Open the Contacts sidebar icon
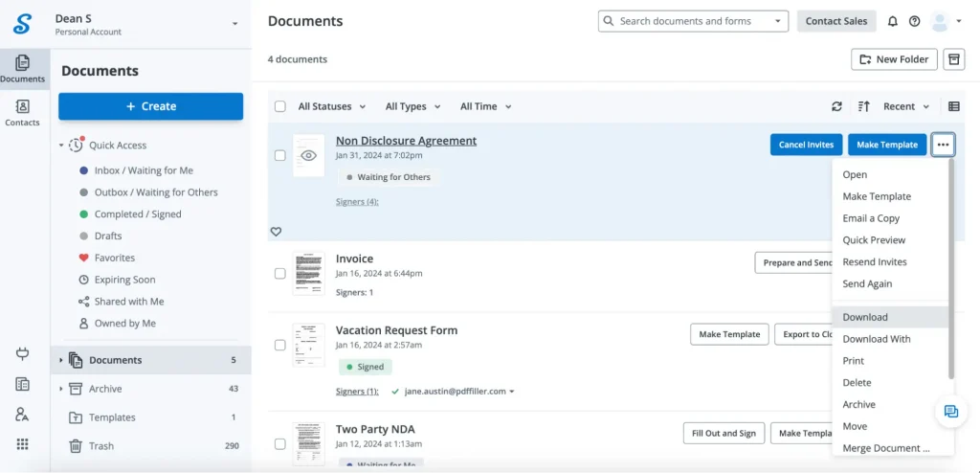 tap(23, 112)
